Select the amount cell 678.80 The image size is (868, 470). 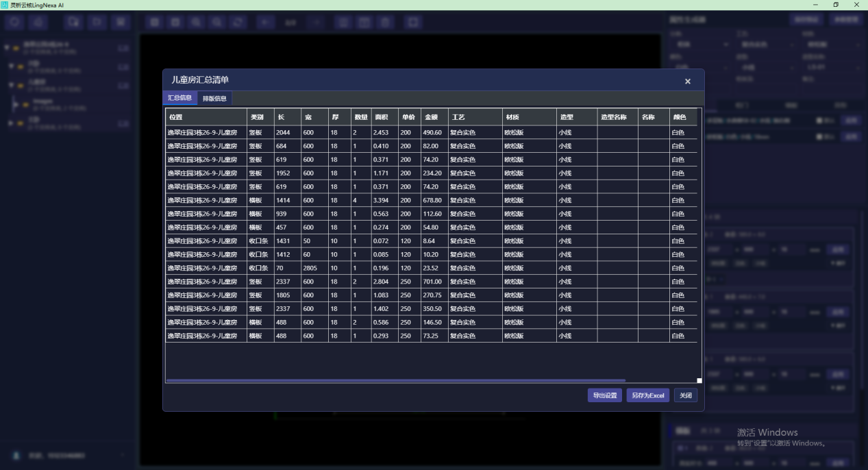coord(434,200)
